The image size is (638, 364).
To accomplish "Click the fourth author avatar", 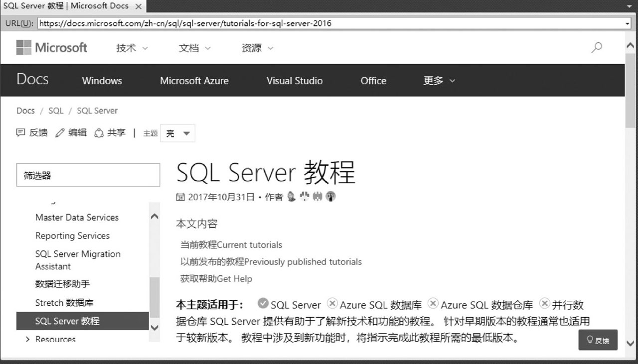I will (330, 197).
